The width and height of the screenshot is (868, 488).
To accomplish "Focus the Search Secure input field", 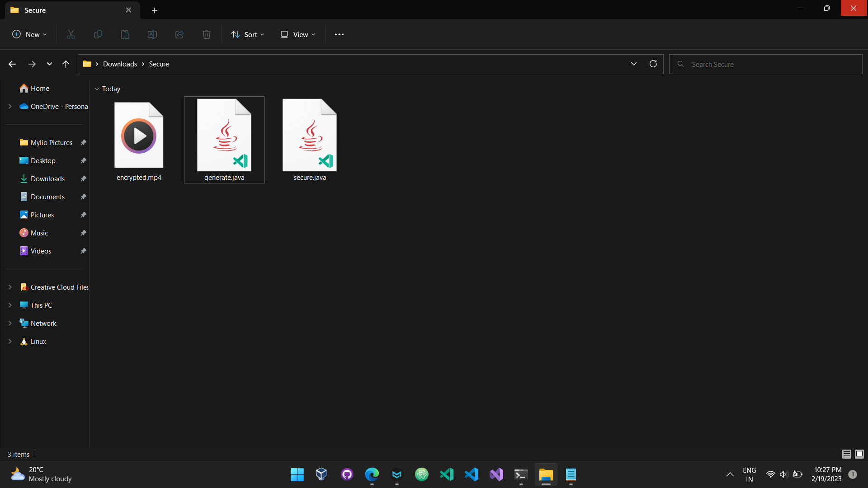I will 766,64.
